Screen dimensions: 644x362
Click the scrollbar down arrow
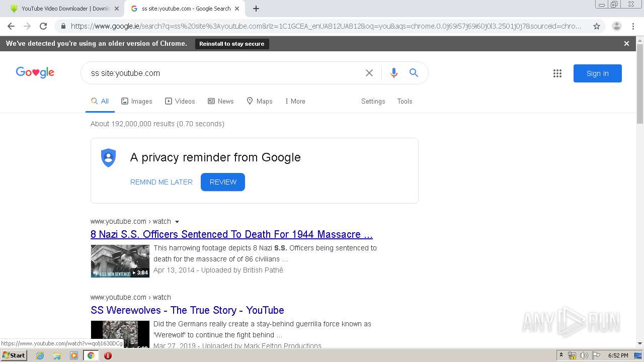click(640, 344)
